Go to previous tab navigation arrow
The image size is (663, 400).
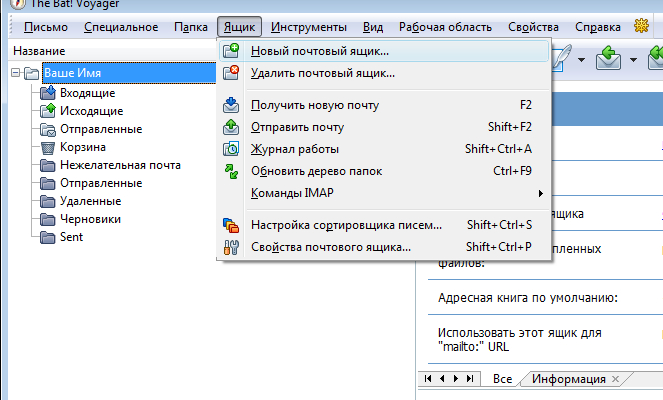442,378
